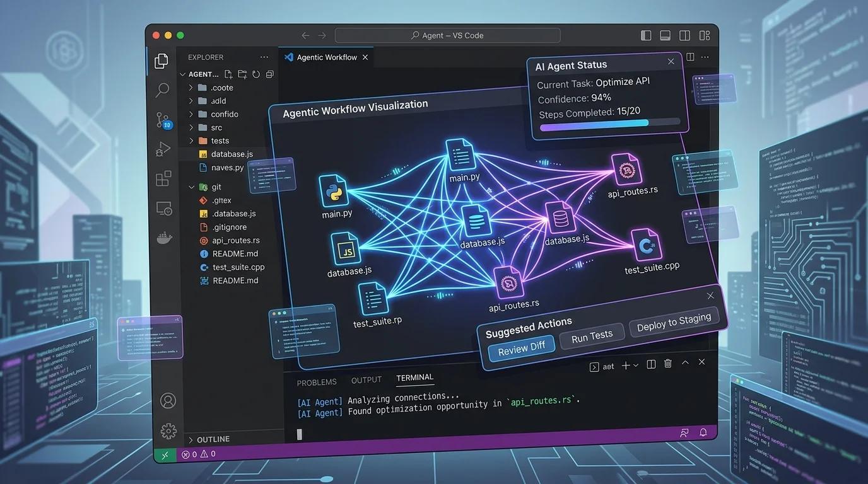This screenshot has height=484, width=868.
Task: Split the terminal pane
Action: [651, 364]
